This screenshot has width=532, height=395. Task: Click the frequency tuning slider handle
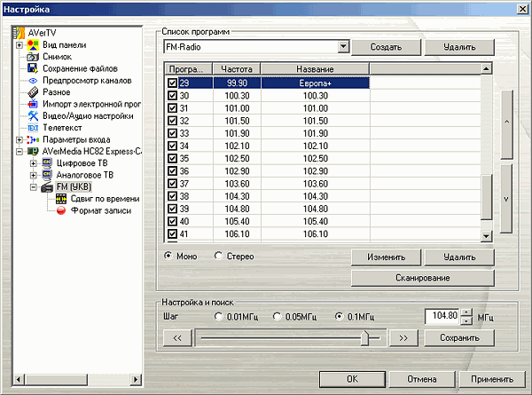click(364, 337)
